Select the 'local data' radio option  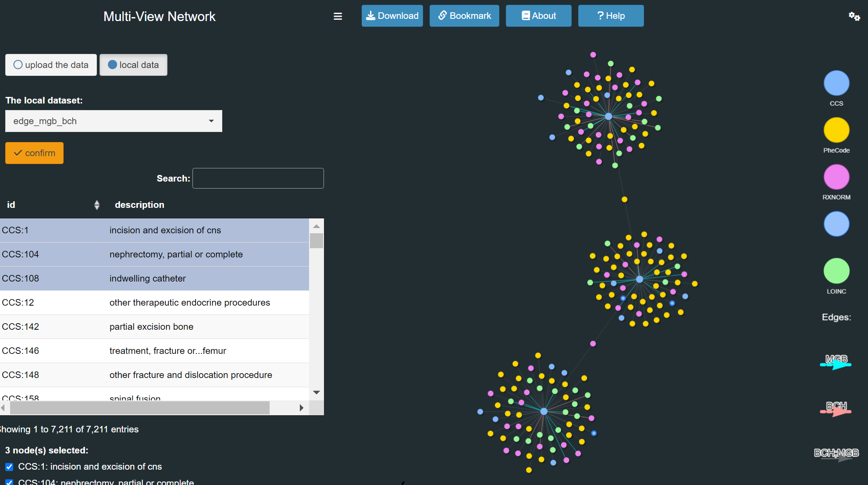coord(133,65)
